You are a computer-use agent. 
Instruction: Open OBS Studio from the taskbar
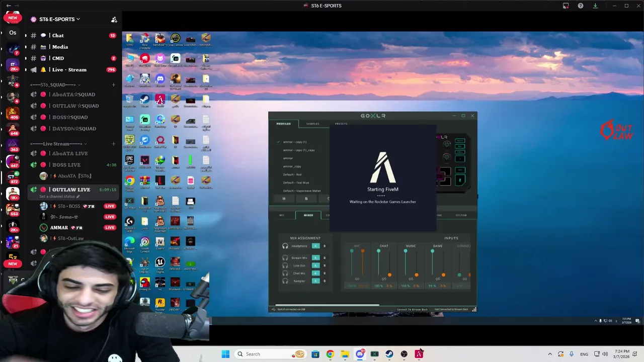click(x=404, y=354)
